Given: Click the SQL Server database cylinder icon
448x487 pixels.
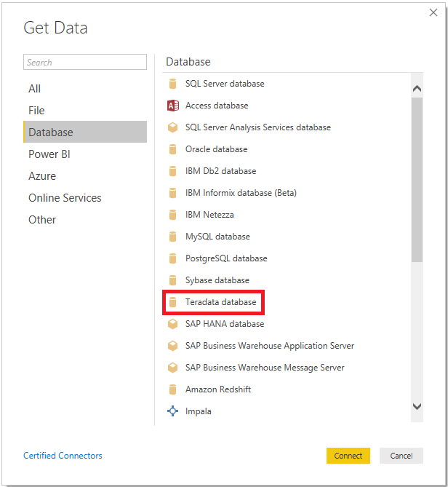Looking at the screenshot, I should point(172,84).
